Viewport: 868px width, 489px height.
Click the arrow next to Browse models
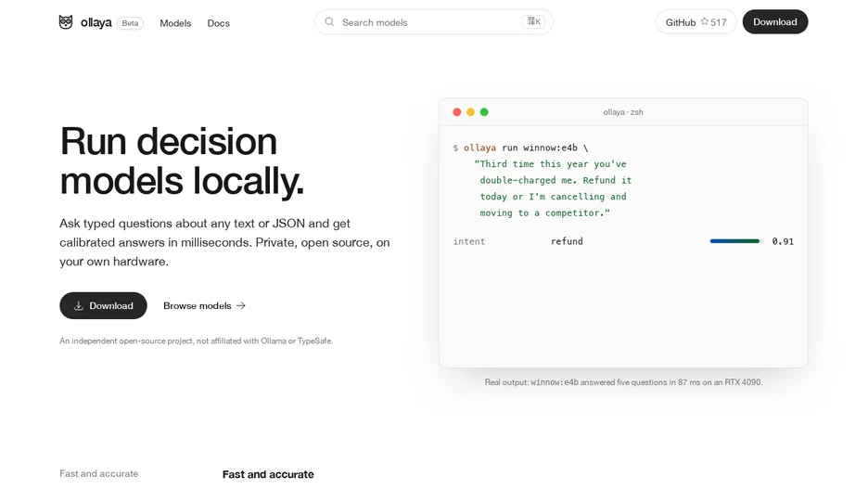(241, 305)
